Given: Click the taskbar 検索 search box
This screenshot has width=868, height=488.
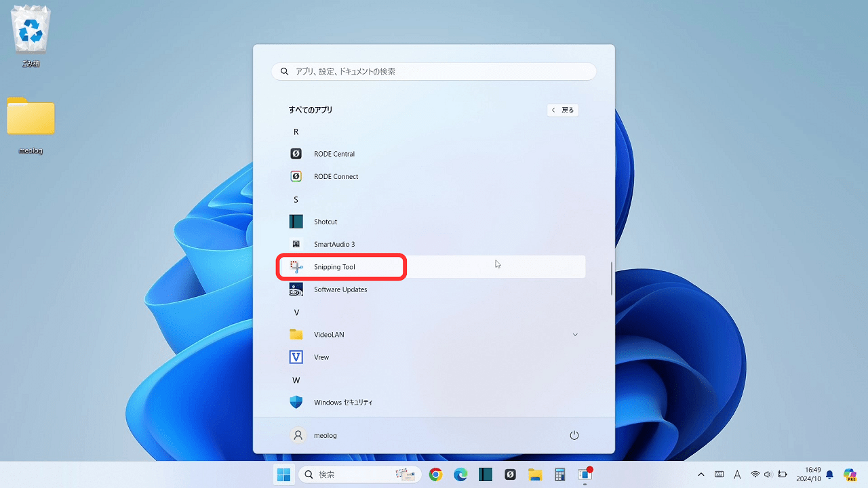Looking at the screenshot, I should click(359, 474).
